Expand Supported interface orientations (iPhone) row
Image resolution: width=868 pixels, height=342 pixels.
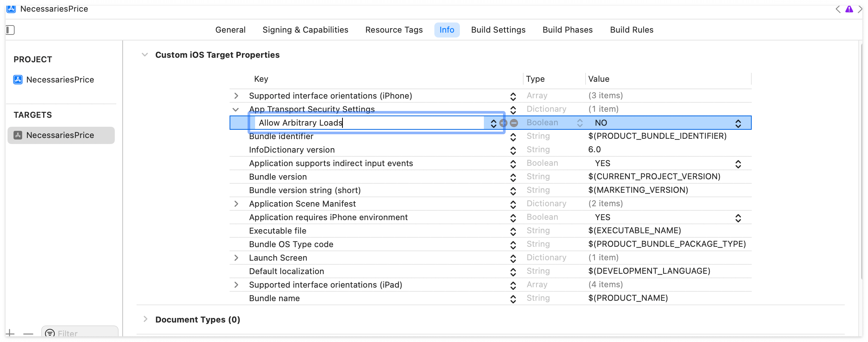(x=236, y=96)
